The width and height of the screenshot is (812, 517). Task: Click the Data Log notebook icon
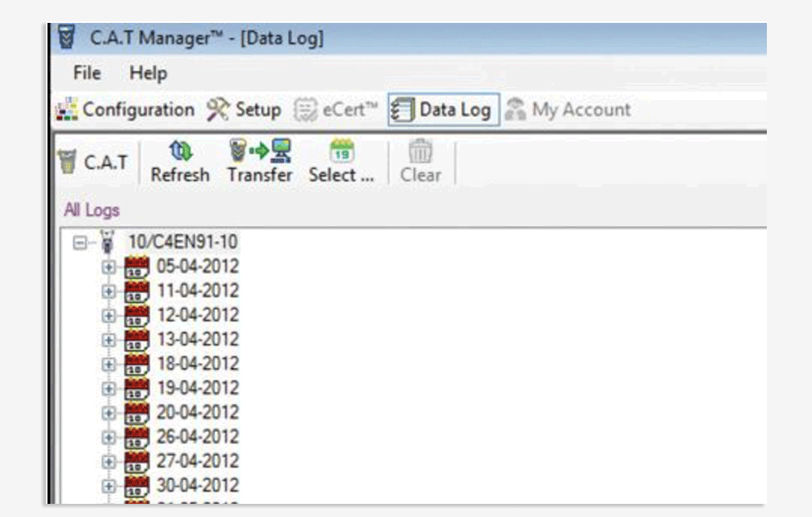tap(403, 110)
